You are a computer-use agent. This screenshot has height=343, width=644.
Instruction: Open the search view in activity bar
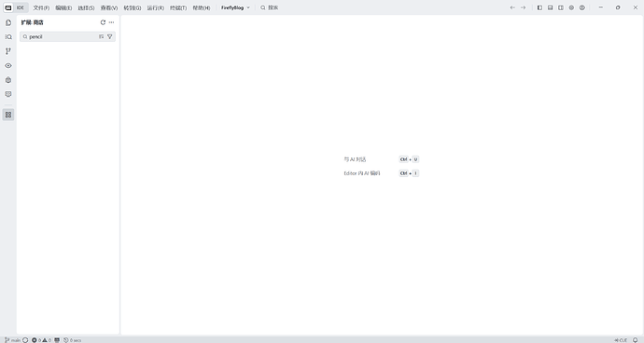(8, 37)
